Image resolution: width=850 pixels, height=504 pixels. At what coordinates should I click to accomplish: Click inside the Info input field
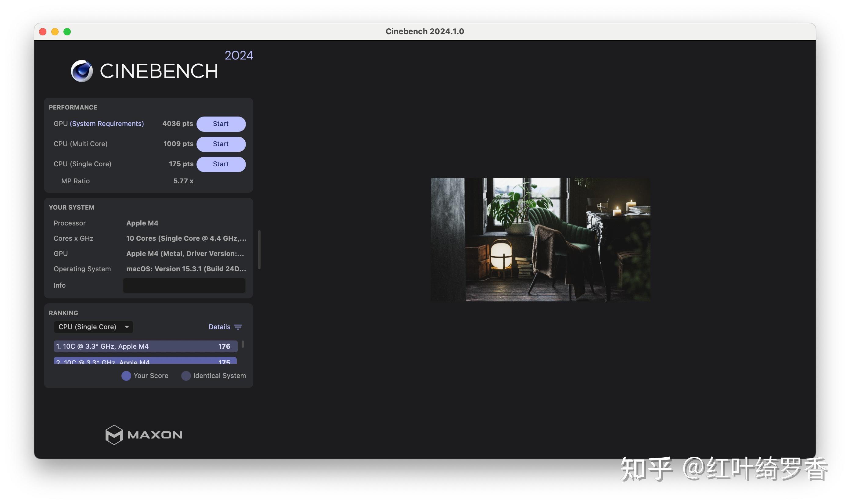tap(184, 285)
